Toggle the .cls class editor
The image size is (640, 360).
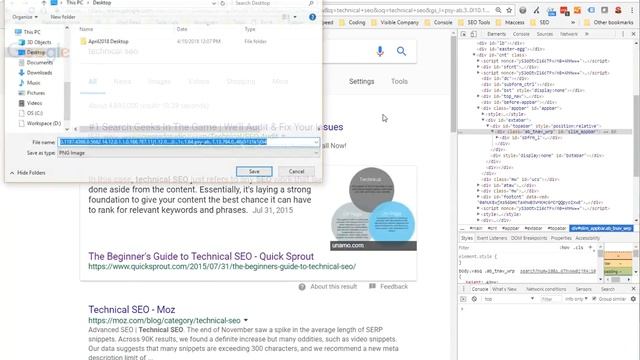578,247
